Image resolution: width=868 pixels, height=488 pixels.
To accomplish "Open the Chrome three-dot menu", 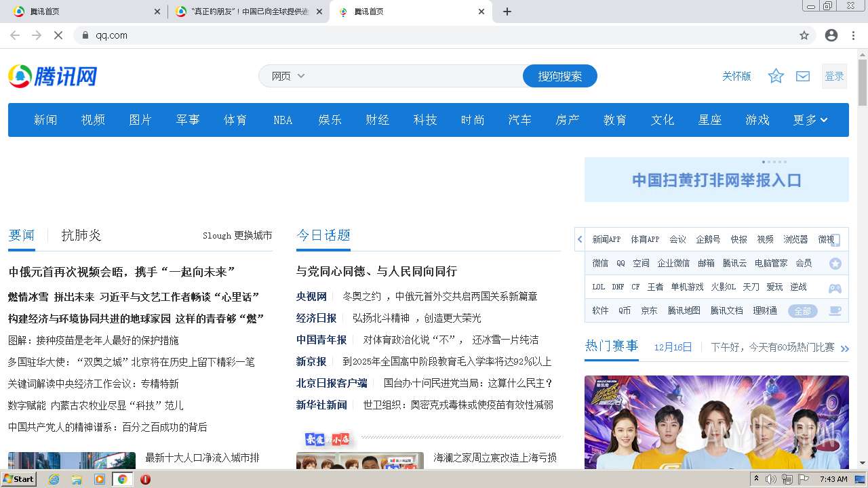I will point(853,35).
